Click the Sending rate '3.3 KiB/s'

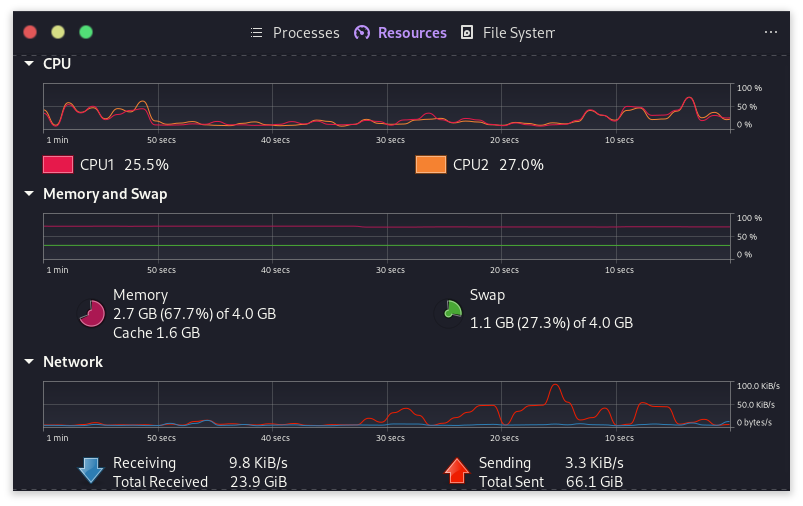594,463
